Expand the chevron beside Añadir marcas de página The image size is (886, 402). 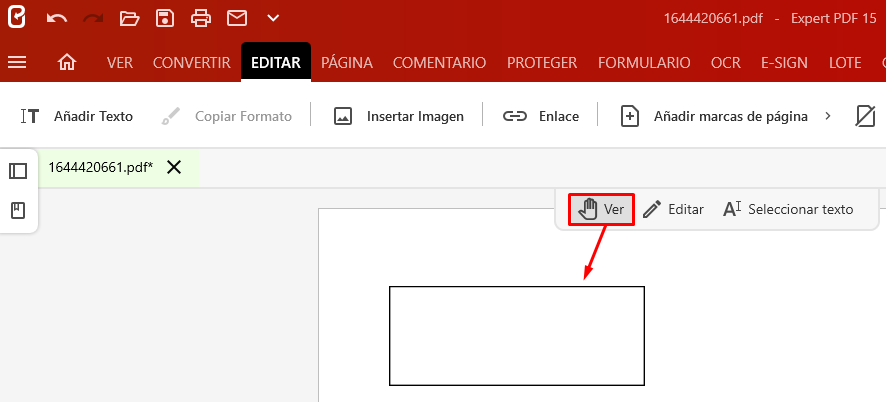tap(828, 116)
